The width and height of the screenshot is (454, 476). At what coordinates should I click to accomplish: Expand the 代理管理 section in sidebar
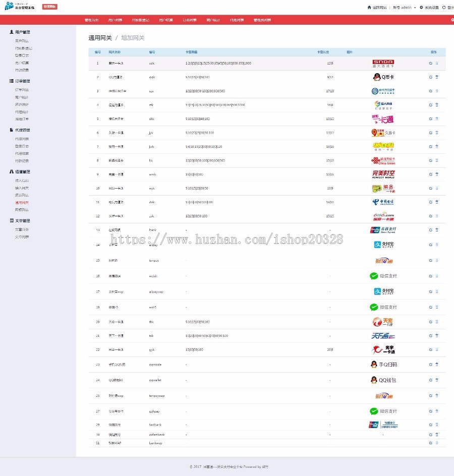[x=22, y=130]
